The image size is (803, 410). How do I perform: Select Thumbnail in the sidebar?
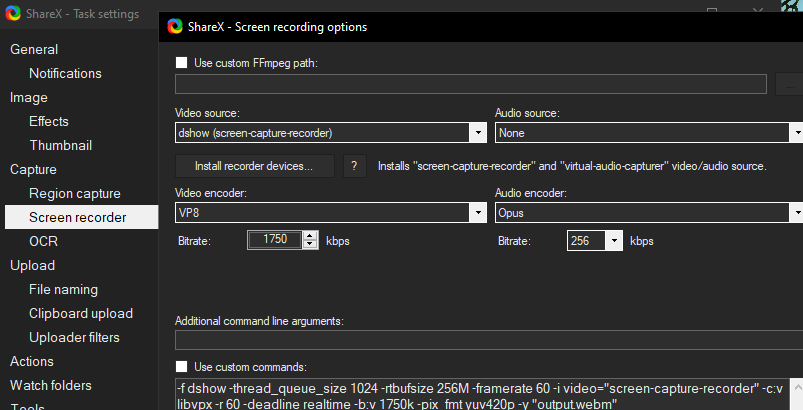coord(60,145)
